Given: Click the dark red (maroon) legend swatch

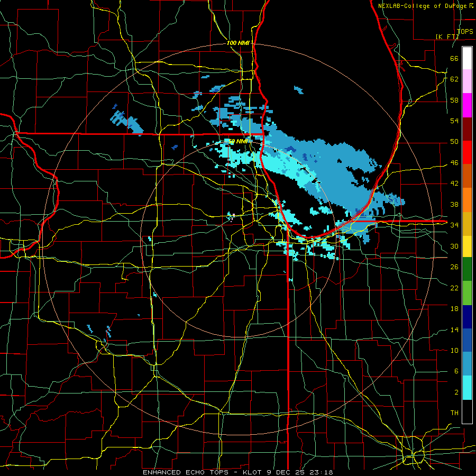Looking at the screenshot, I should tap(467, 129).
